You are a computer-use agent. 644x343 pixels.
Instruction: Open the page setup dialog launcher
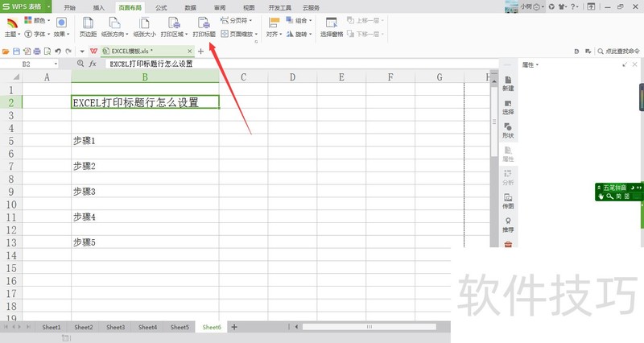click(256, 42)
